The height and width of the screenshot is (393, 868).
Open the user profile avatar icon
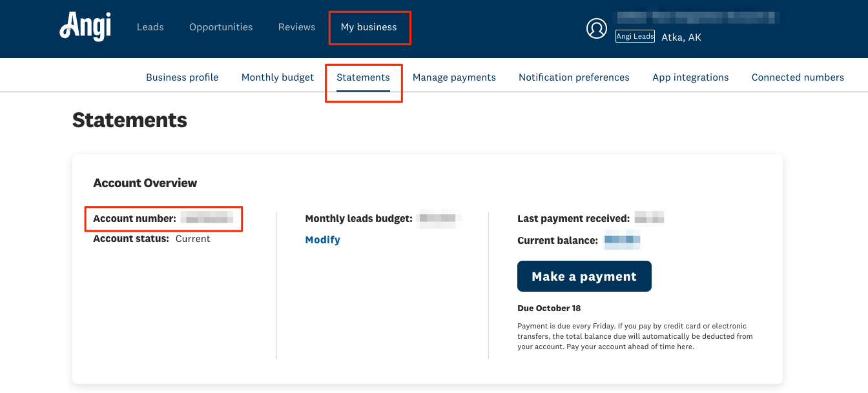[597, 28]
